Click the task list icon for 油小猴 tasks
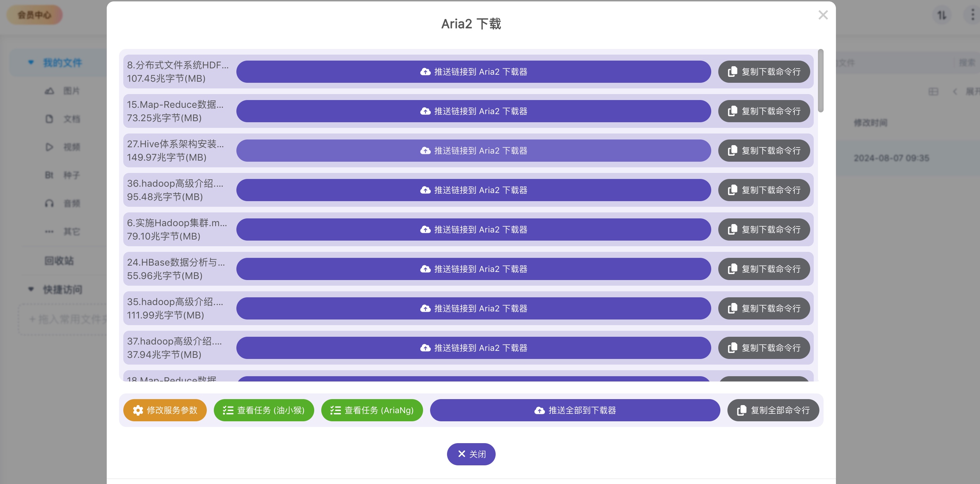 tap(228, 410)
